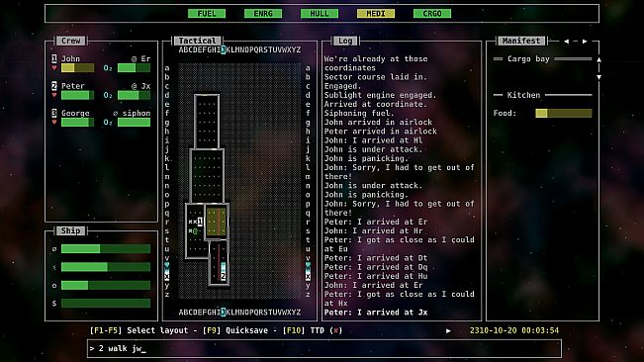Click the Kitchen section header

point(523,95)
